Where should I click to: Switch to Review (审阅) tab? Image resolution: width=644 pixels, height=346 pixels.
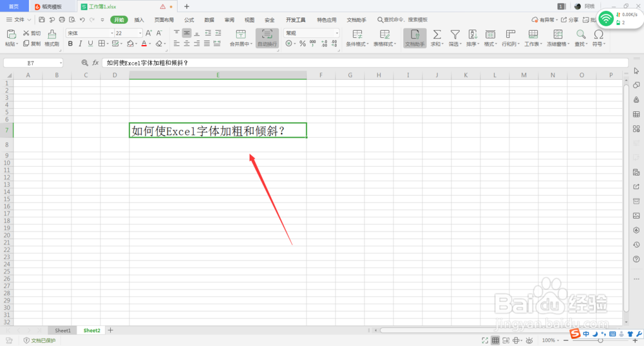tap(229, 20)
